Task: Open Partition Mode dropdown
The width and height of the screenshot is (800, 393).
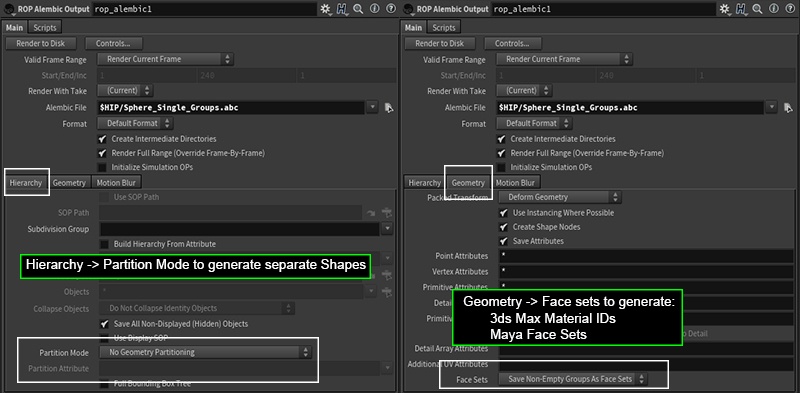Action: [204, 352]
